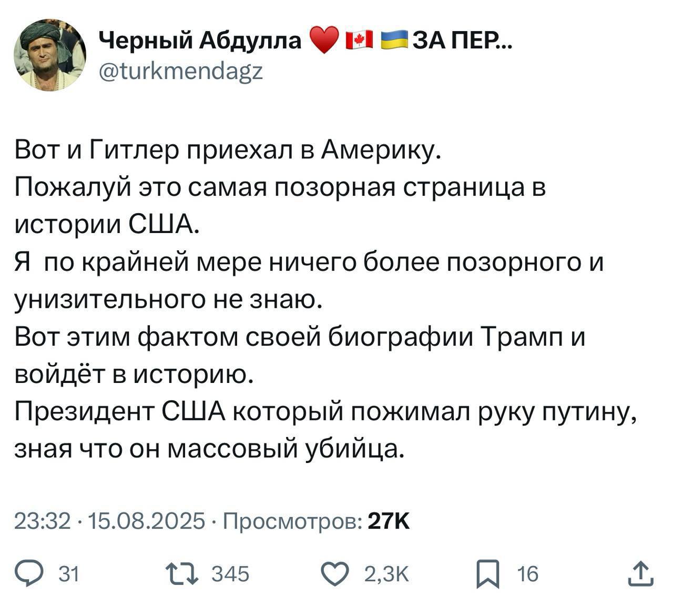
Task: Click the reply count 31
Action: pyautogui.click(x=68, y=574)
